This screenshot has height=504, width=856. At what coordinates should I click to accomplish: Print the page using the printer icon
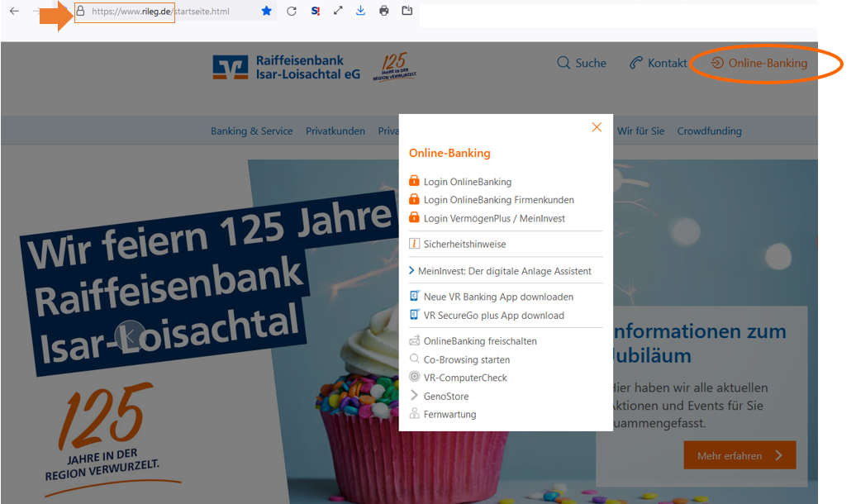point(383,11)
